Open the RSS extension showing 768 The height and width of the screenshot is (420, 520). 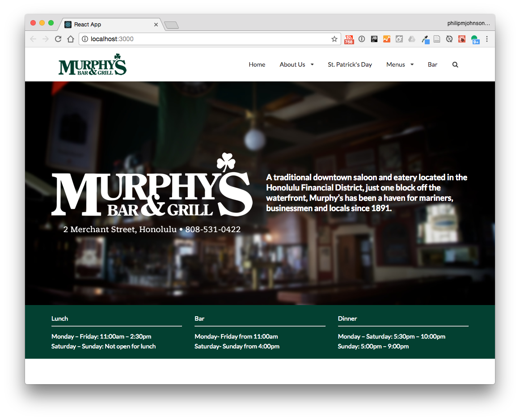pos(349,39)
